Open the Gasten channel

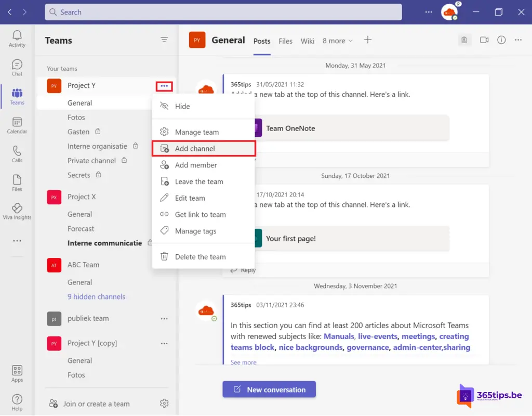point(78,132)
